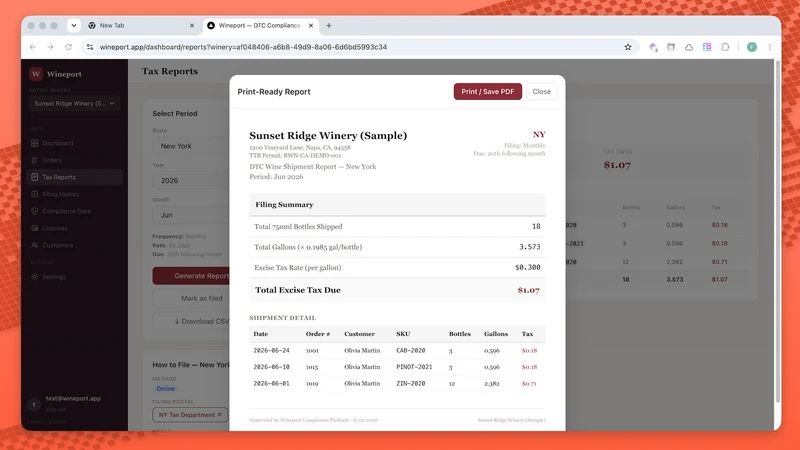Click the mask extension icon in toolbar
Image resolution: width=800 pixels, height=450 pixels.
pos(671,47)
